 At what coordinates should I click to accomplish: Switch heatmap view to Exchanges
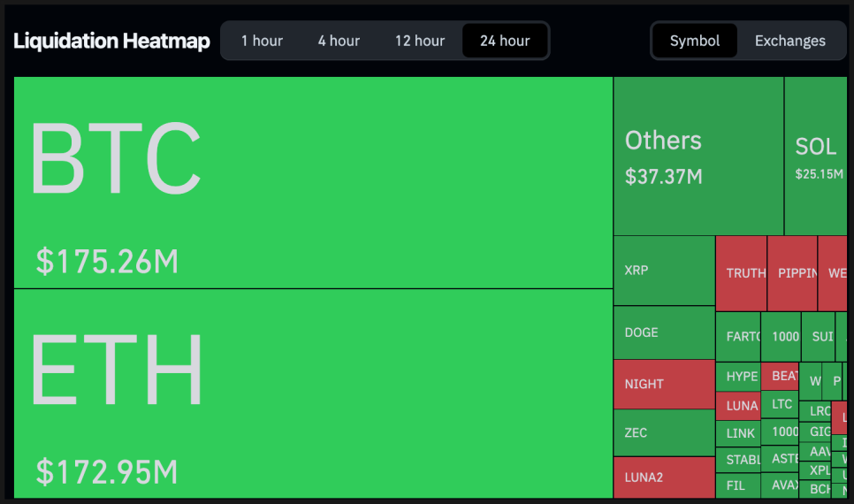pyautogui.click(x=789, y=41)
